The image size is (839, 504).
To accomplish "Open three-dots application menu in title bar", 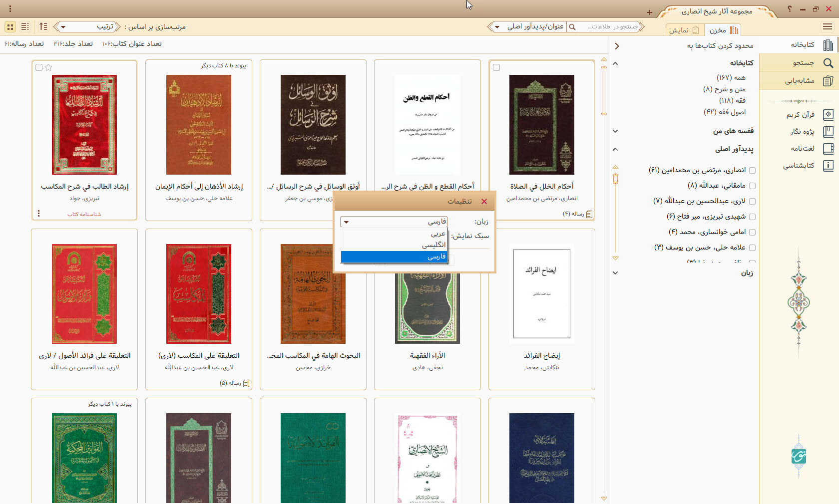I will tap(10, 9).
